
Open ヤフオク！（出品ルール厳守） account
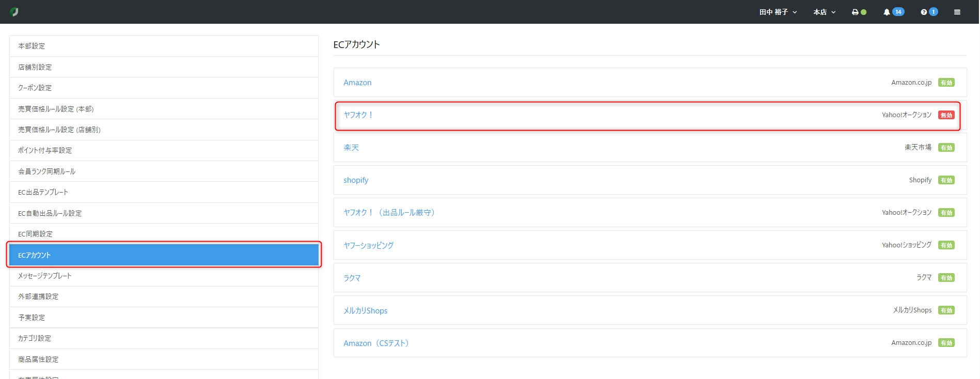389,213
